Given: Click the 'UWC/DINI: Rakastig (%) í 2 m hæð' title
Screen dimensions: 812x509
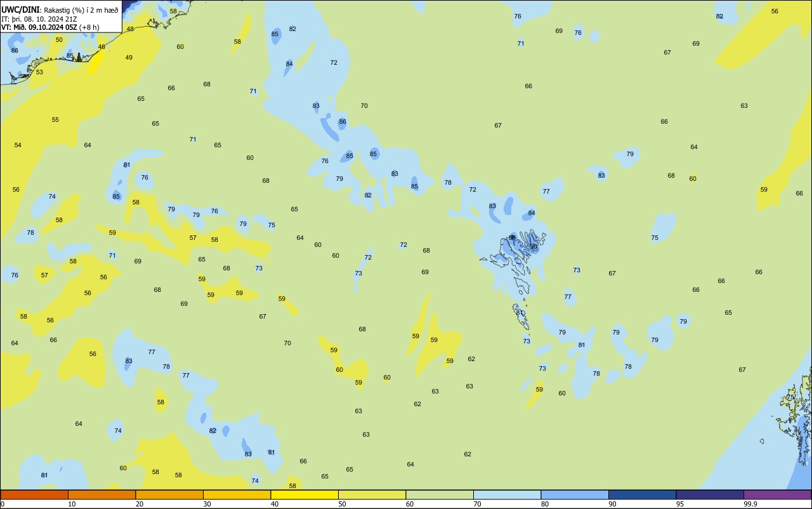Looking at the screenshot, I should click(60, 10).
